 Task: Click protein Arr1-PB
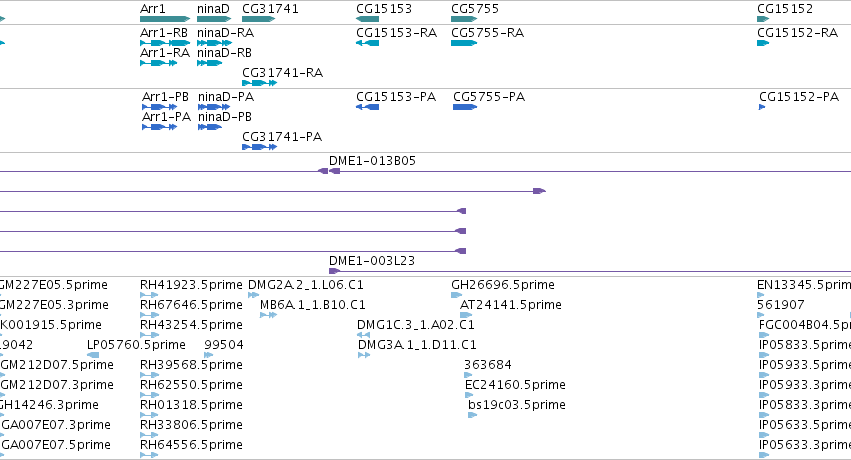tap(166, 97)
